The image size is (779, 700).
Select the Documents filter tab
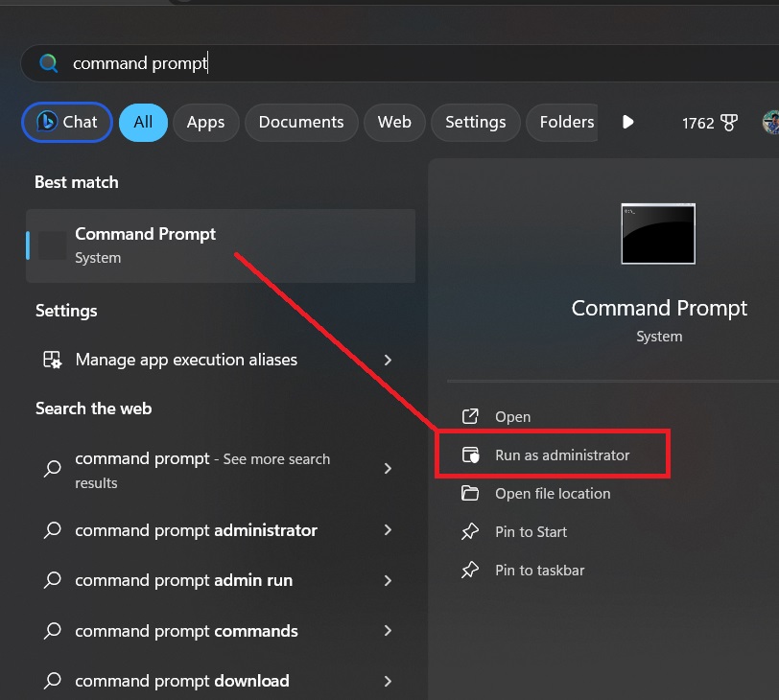click(301, 122)
